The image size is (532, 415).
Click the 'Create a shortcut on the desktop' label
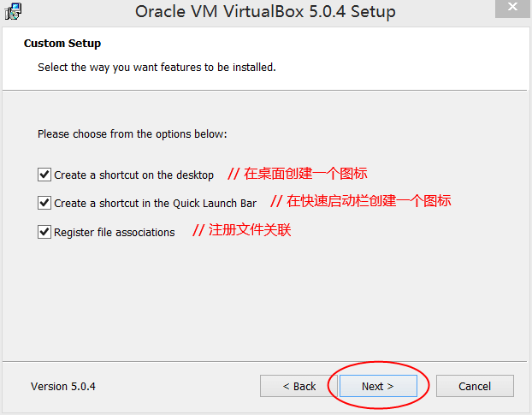pyautogui.click(x=133, y=175)
